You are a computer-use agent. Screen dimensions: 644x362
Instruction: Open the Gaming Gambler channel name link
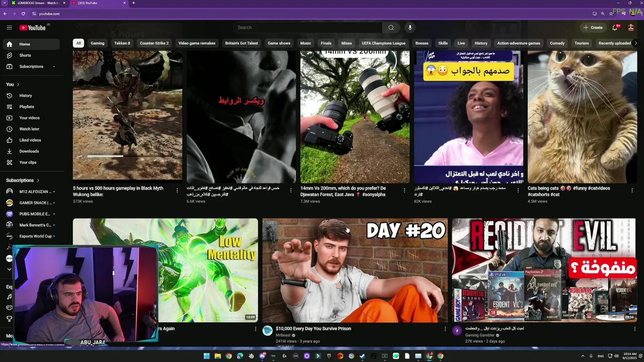(480, 335)
